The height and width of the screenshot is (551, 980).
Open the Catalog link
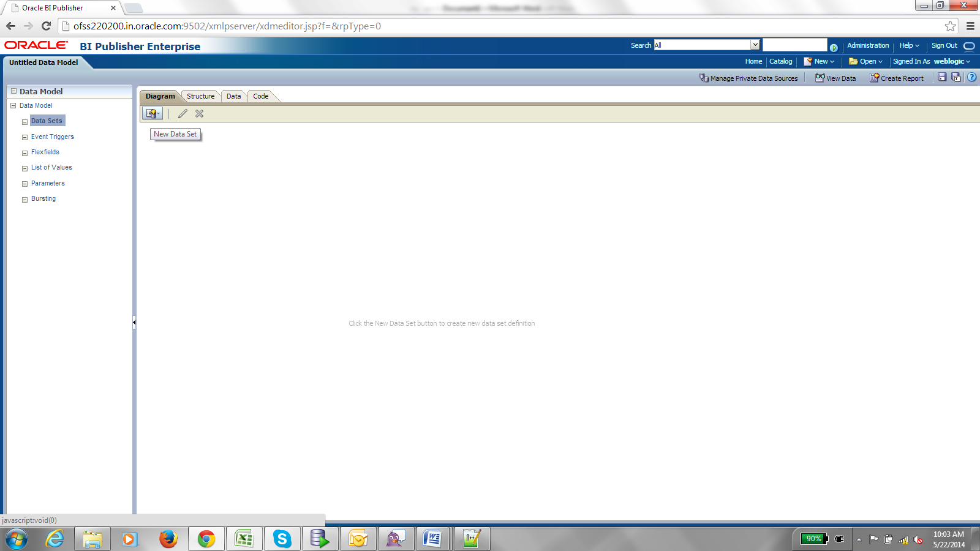780,61
